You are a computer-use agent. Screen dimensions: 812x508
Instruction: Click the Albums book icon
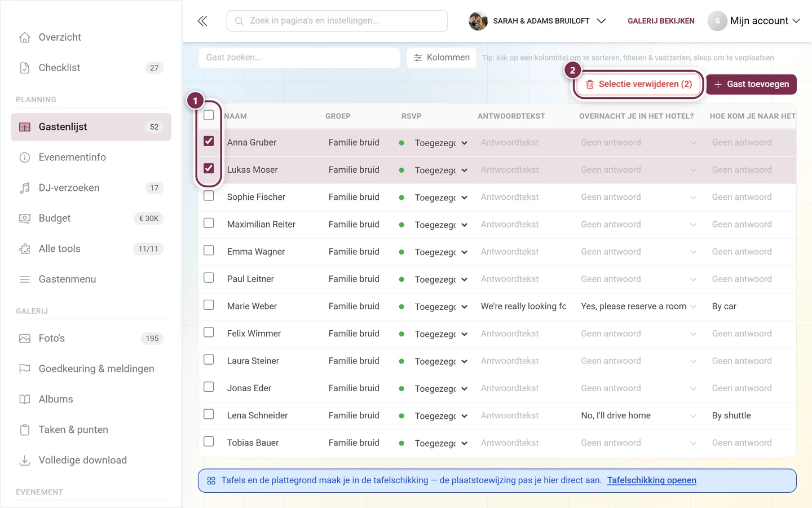25,400
